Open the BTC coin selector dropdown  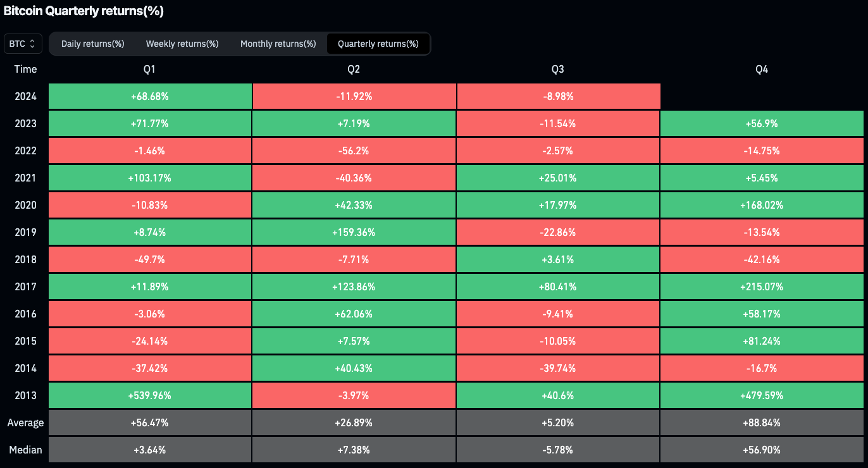point(23,44)
